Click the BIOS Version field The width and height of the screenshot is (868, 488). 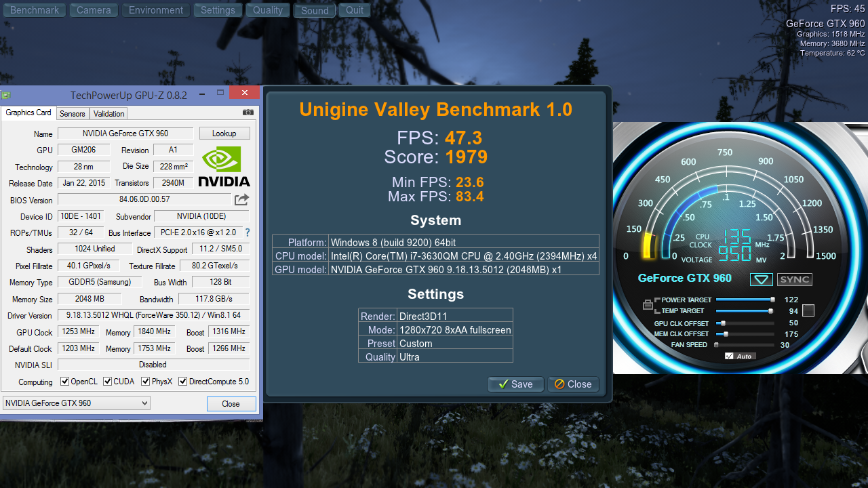(x=144, y=199)
